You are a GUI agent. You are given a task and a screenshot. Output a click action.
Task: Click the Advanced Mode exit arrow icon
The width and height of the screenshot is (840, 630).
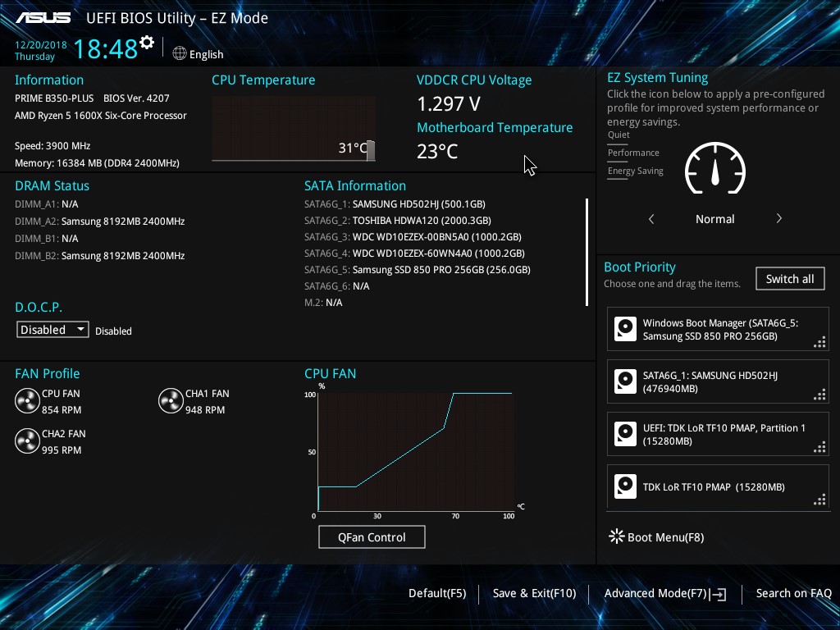[x=719, y=594]
